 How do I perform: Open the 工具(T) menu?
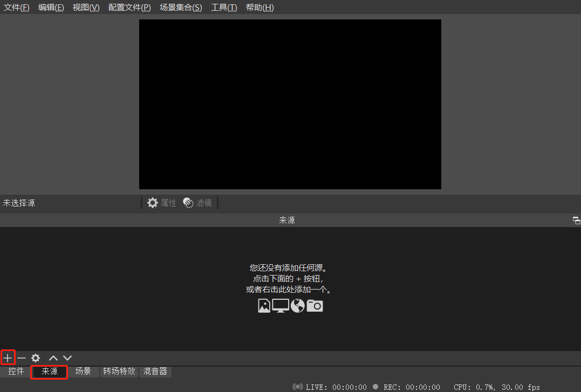tap(224, 8)
